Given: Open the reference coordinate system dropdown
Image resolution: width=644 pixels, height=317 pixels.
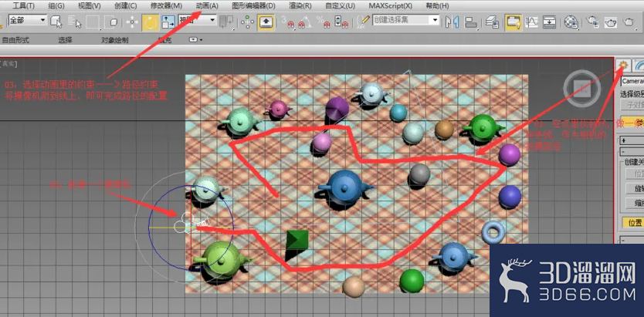Looking at the screenshot, I should (197, 20).
